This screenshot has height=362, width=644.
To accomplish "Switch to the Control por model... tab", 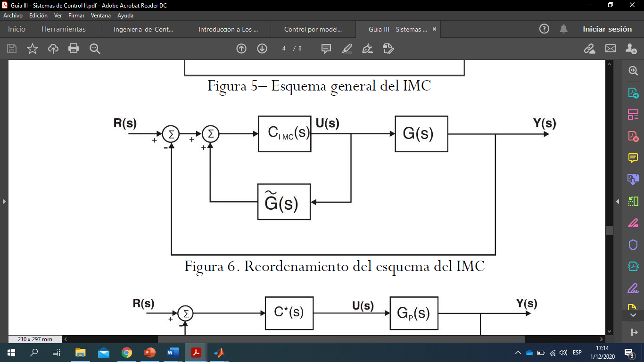I will [313, 29].
